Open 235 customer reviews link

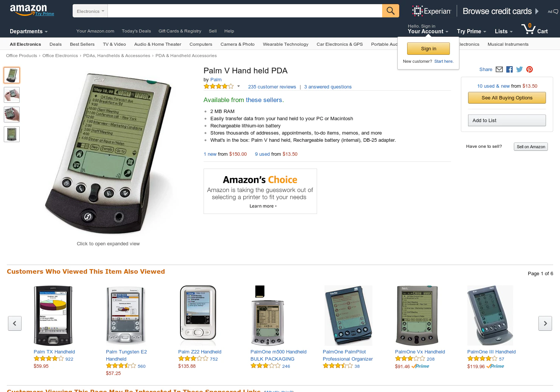click(272, 87)
